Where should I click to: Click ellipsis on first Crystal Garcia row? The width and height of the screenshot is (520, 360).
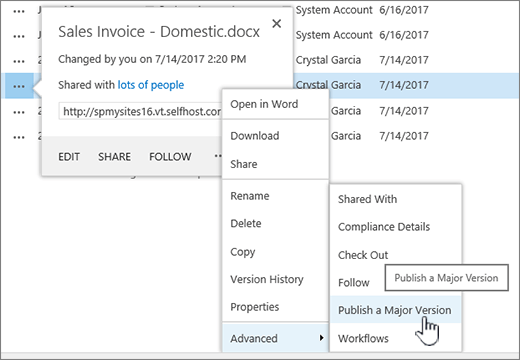click(19, 61)
